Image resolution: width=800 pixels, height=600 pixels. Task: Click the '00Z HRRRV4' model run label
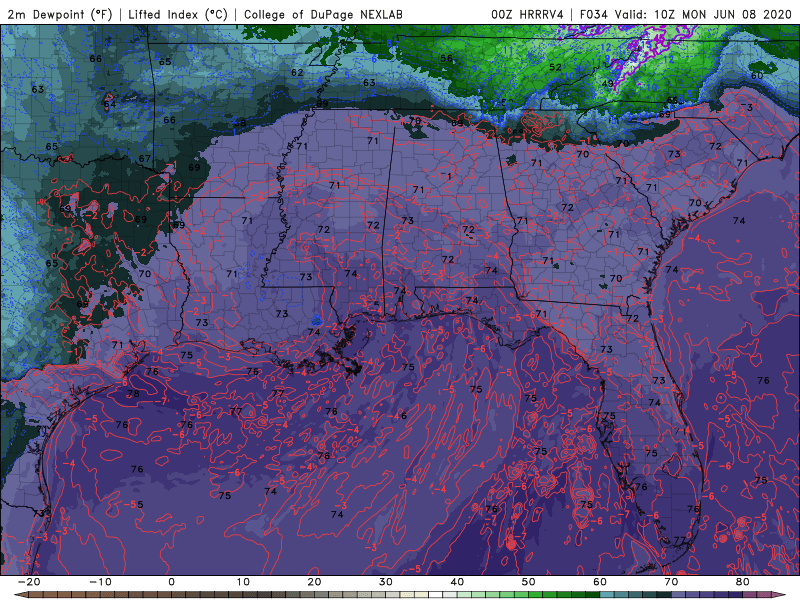[x=527, y=14]
